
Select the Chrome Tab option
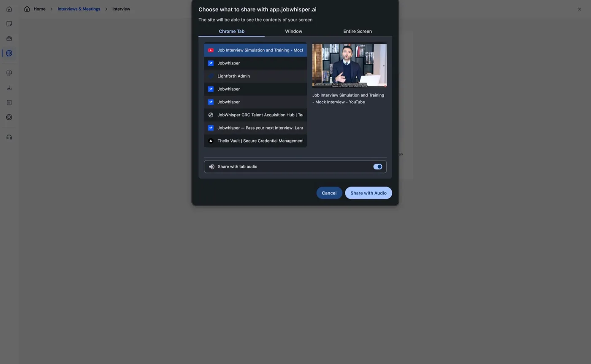pos(231,31)
